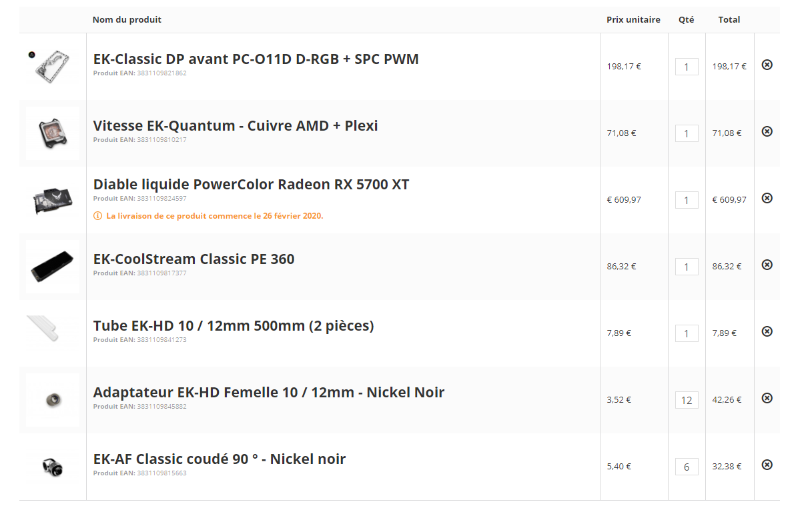Select quantity field of EK-AF Classic coudé
Image resolution: width=812 pixels, height=510 pixels.
point(687,467)
